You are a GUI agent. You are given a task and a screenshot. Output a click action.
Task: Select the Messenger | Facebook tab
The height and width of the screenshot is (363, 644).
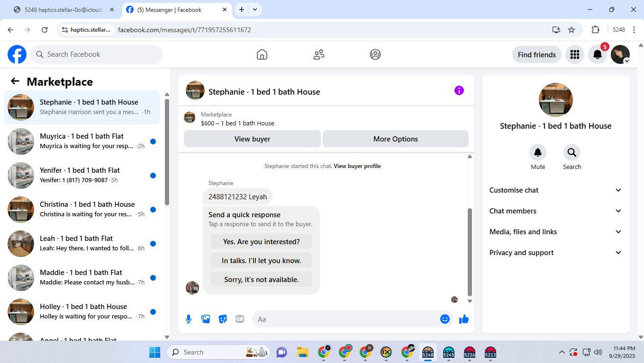pos(177,9)
